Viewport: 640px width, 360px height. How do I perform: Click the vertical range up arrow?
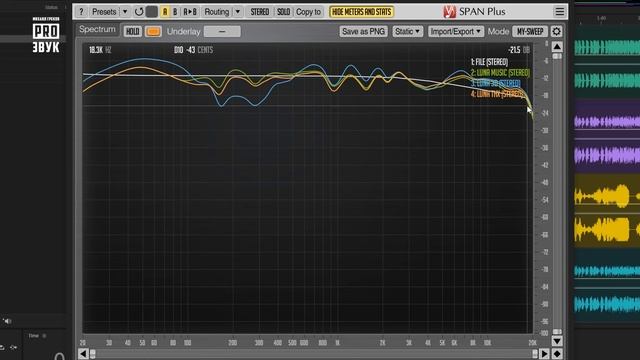[557, 47]
